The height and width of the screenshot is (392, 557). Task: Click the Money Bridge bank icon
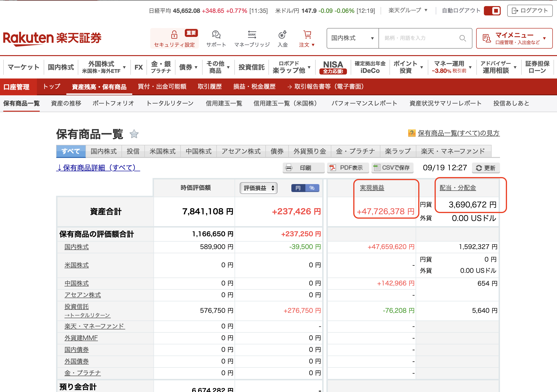point(252,35)
